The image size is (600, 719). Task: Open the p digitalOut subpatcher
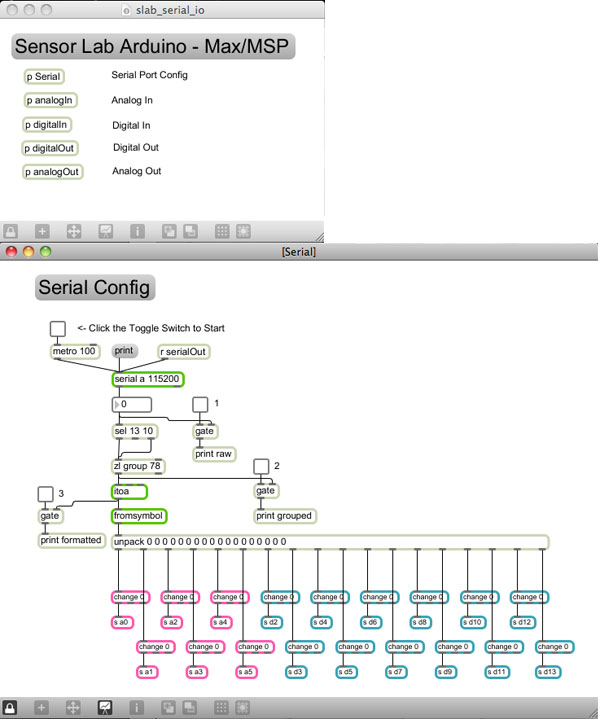[x=51, y=148]
